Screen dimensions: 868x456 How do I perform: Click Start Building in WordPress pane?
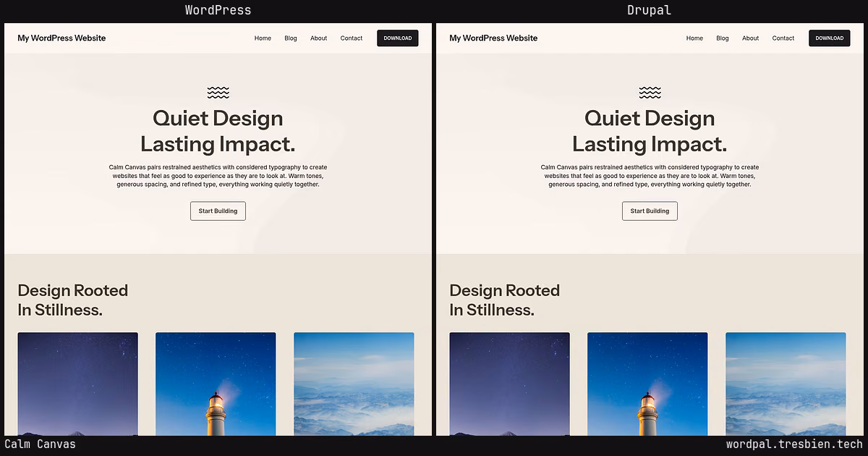point(218,211)
